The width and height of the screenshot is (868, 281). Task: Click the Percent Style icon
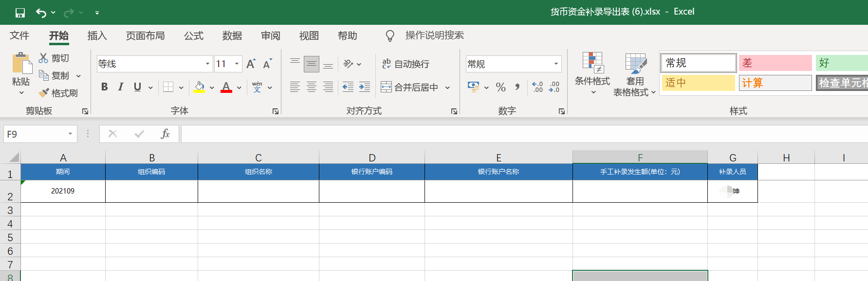pos(500,87)
